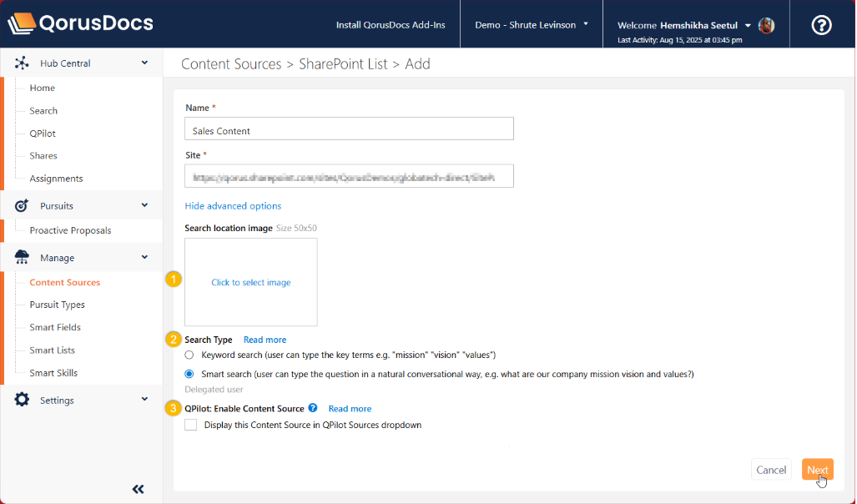The image size is (857, 504).
Task: Open the help question mark icon
Action: click(821, 25)
